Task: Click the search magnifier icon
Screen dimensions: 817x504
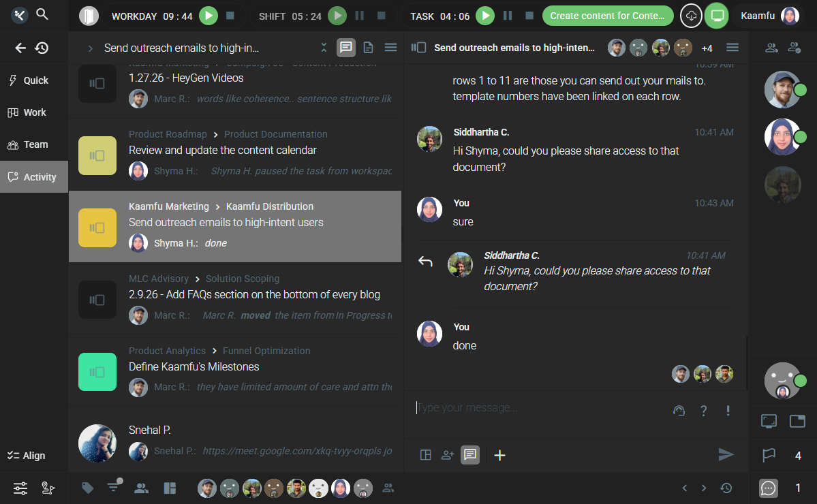Action: [x=42, y=14]
